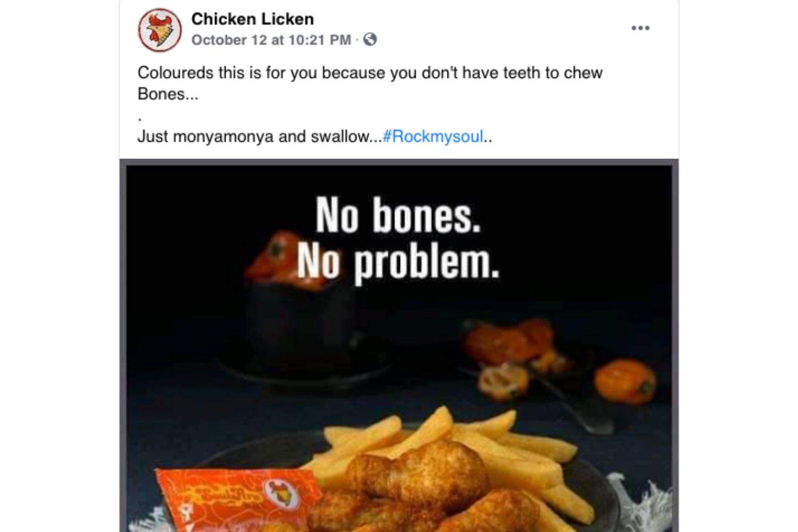Open the Chicken Licken profile picture
Image resolution: width=798 pixels, height=532 pixels.
click(x=160, y=30)
